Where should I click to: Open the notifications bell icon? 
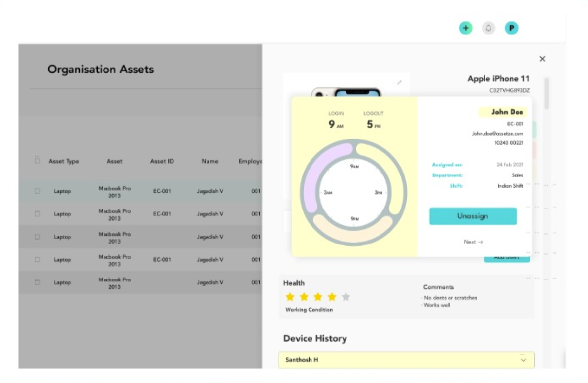[x=488, y=28]
